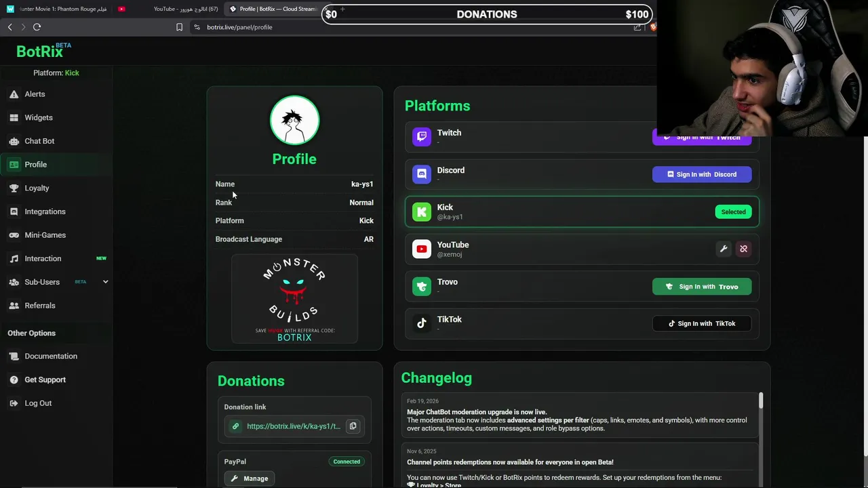Viewport: 868px width, 488px height.
Task: Open YouTube settings with wrench icon
Action: 724,249
